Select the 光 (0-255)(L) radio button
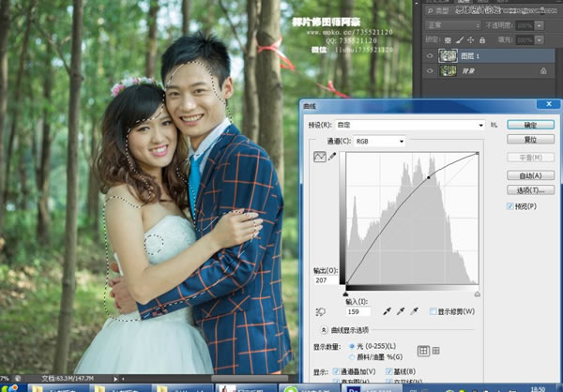Viewport: 563px width, 392px height. [x=352, y=346]
